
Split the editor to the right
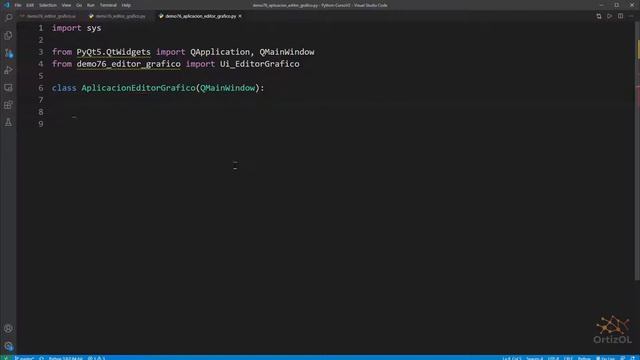tap(620, 16)
